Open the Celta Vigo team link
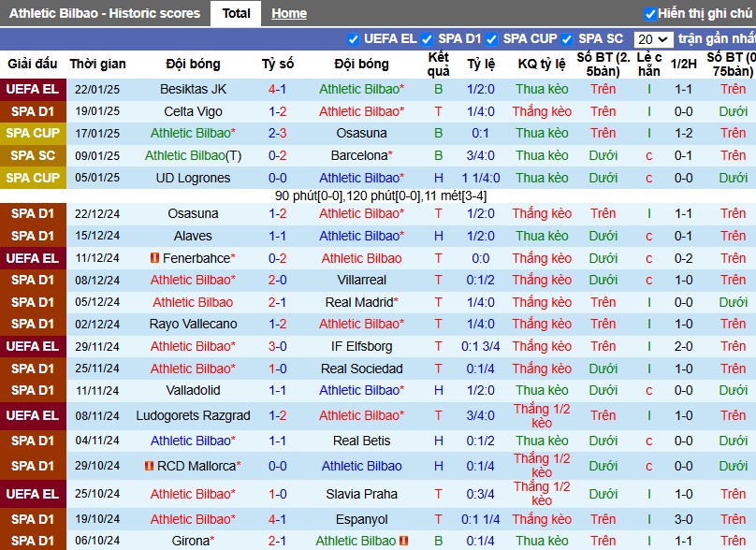Screen dimensions: 756x550 click(193, 111)
